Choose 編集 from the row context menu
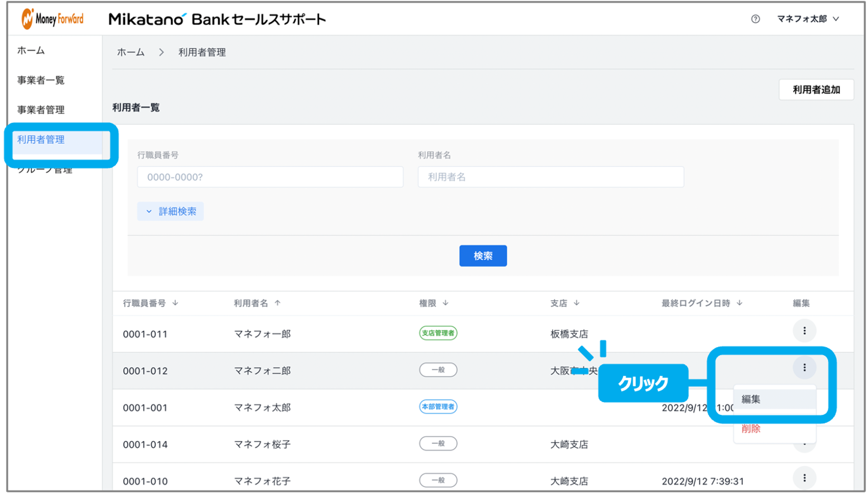Image resolution: width=868 pixels, height=496 pixels. coord(774,399)
